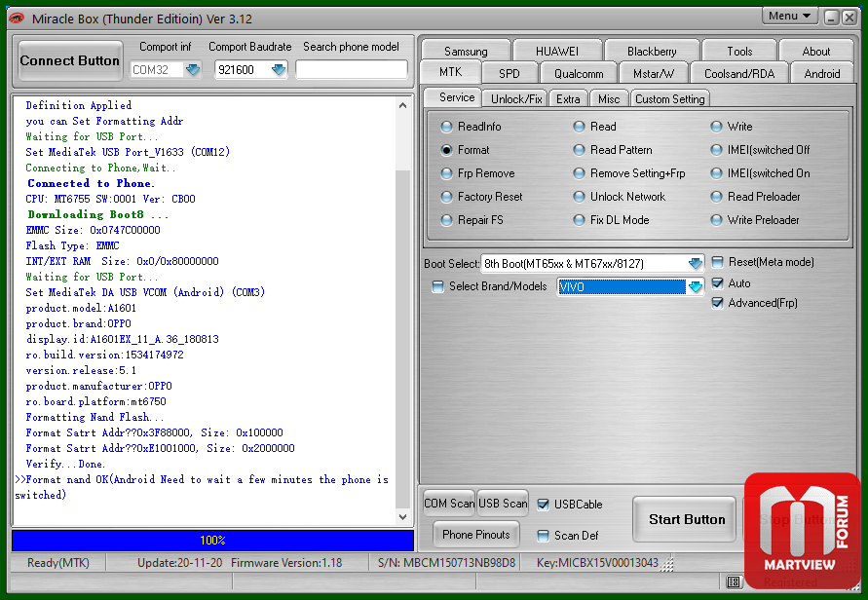The width and height of the screenshot is (868, 600).
Task: Enable the Select Brand/Models checkbox
Action: coord(437,286)
